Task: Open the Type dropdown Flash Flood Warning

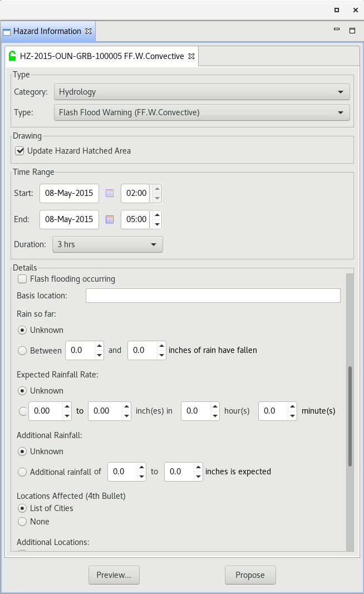Action: point(202,112)
